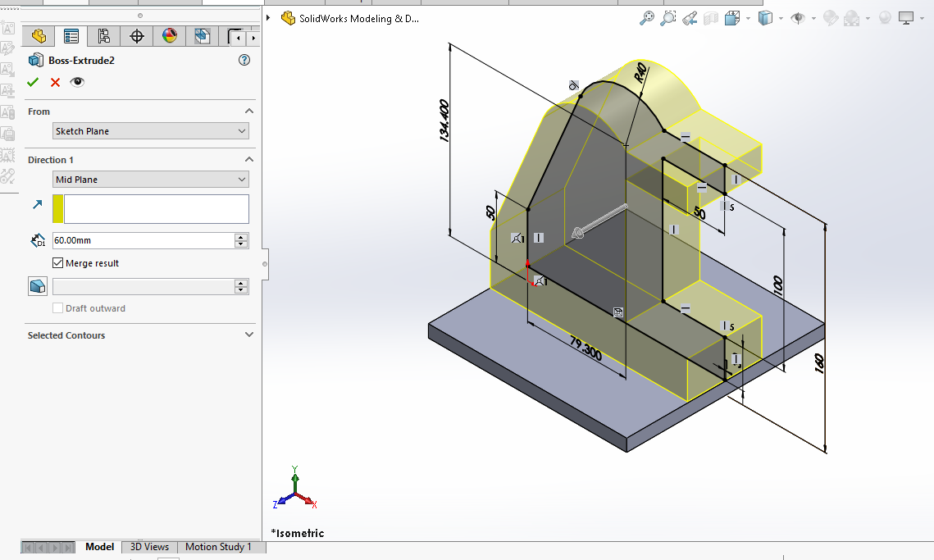The height and width of the screenshot is (560, 934).
Task: Click the Zoom to Fit icon
Action: pos(647,18)
